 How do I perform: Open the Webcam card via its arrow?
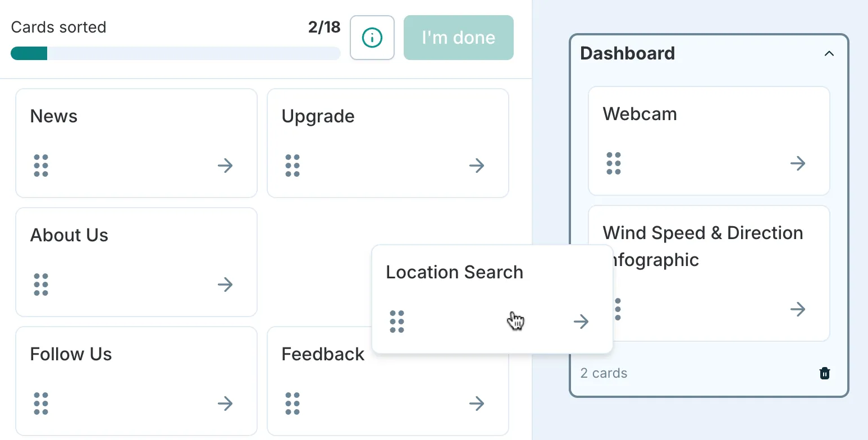[798, 163]
